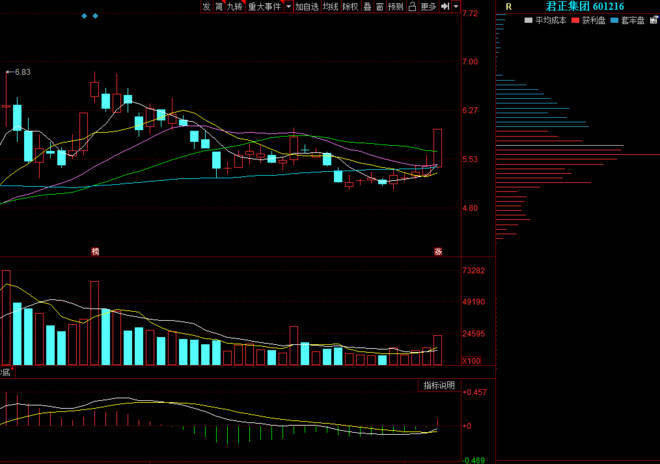Click the blue diamond marker above chart

coord(85,16)
